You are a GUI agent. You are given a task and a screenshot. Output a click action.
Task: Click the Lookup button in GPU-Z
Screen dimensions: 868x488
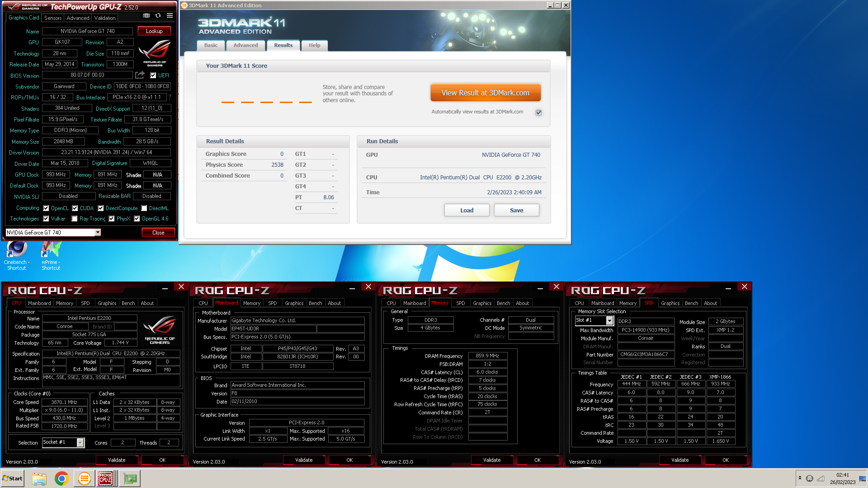coord(154,31)
